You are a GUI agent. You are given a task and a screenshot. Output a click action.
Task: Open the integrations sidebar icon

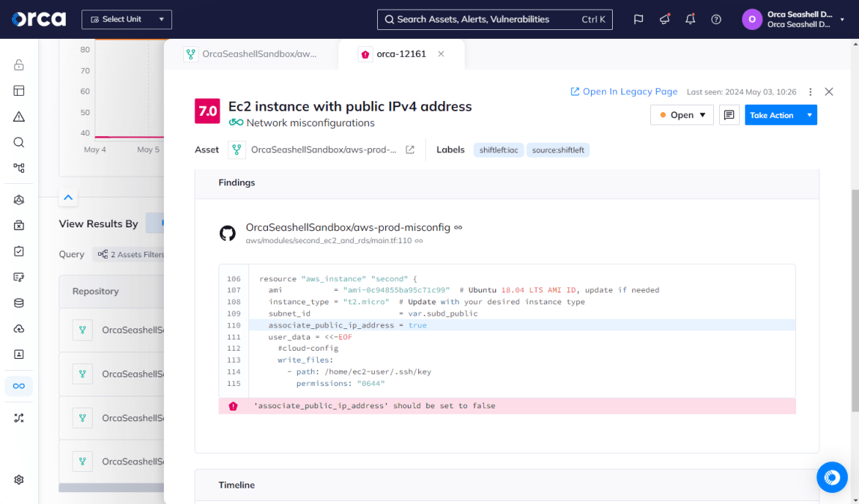tap(19, 418)
